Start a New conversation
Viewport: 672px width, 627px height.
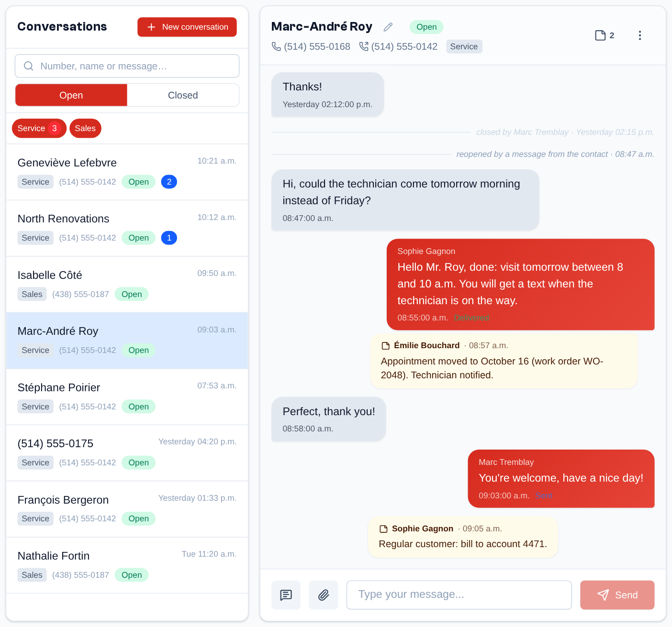[187, 27]
